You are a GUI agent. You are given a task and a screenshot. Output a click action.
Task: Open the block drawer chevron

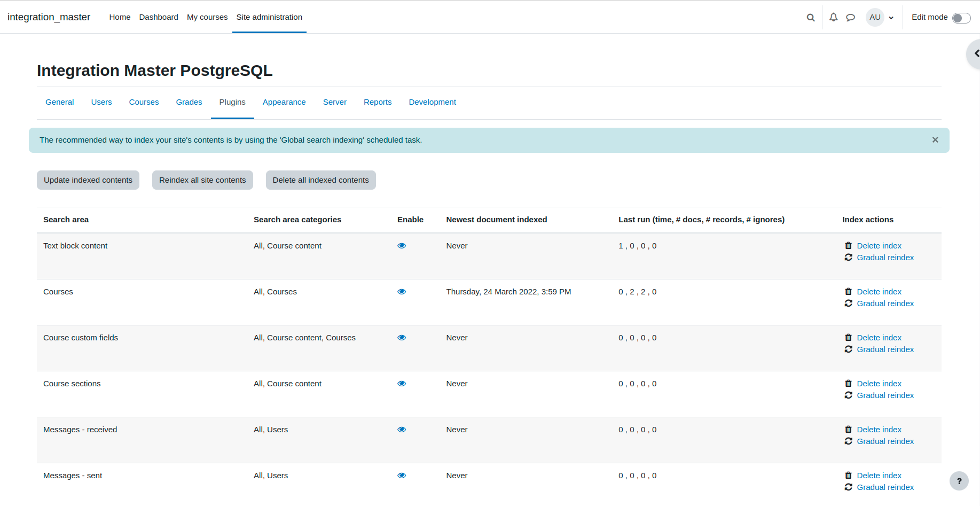[x=975, y=53]
